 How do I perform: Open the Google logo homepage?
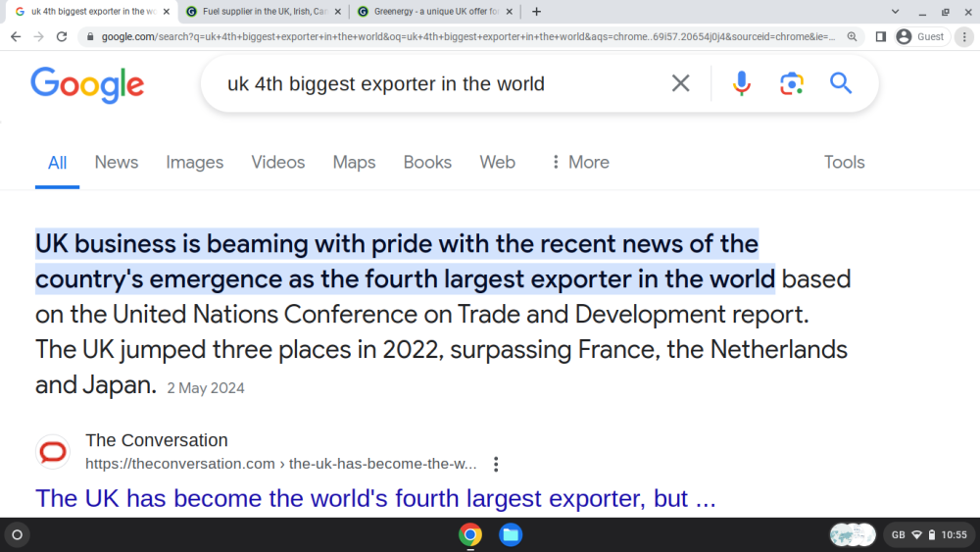87,85
